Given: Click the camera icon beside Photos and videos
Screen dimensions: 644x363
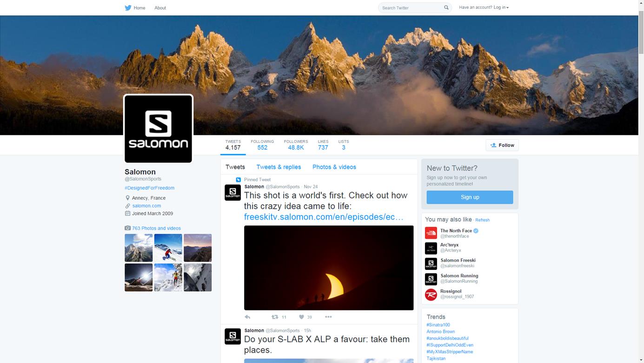Looking at the screenshot, I should 127,228.
